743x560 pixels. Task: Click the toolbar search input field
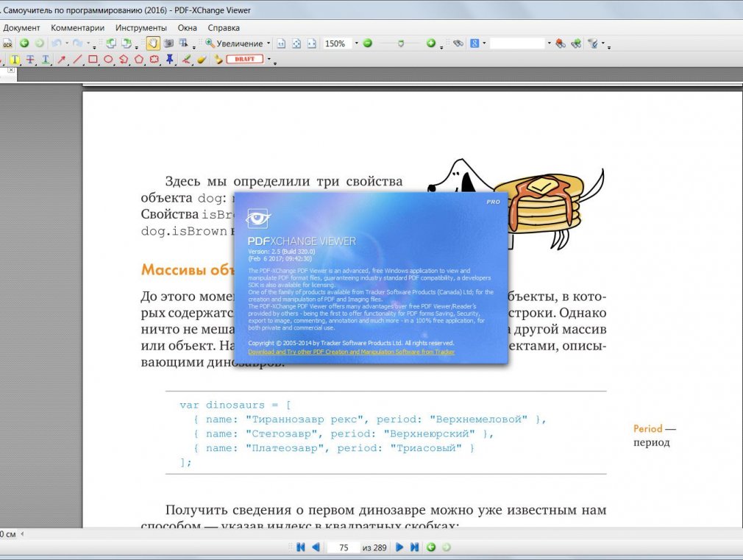pos(517,43)
